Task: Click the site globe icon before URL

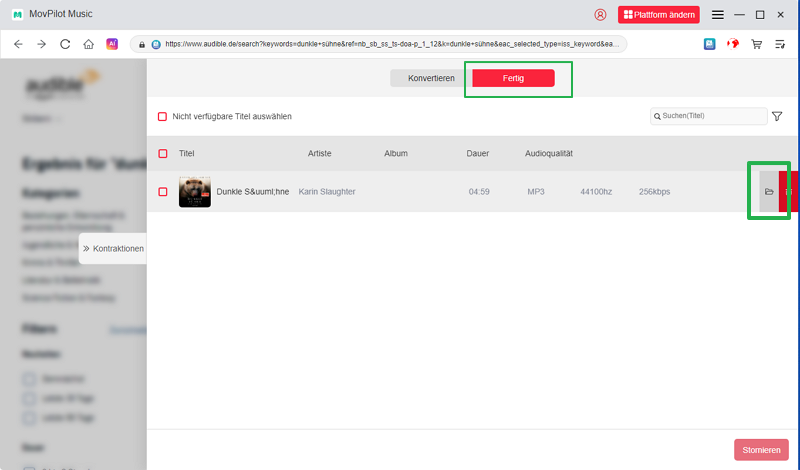Action: [x=156, y=44]
